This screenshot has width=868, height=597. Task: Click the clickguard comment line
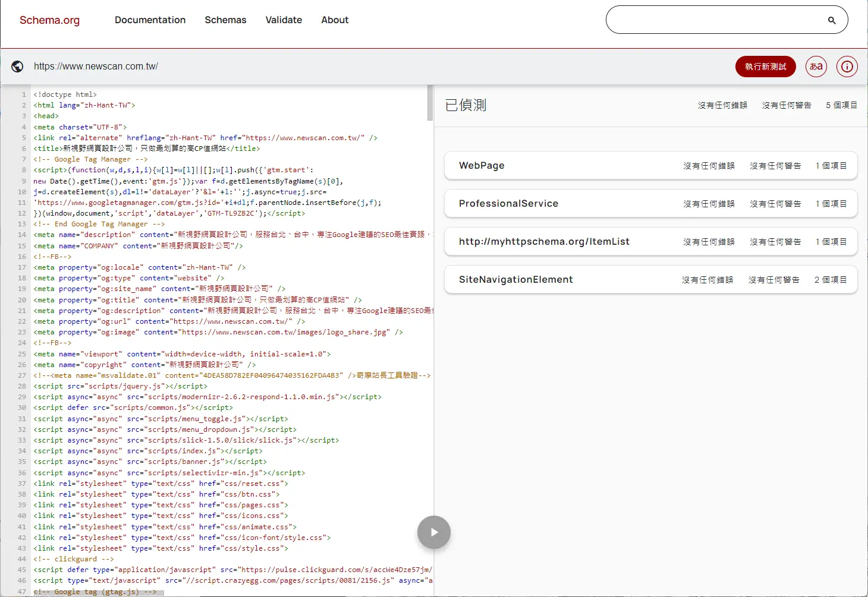pyautogui.click(x=74, y=559)
